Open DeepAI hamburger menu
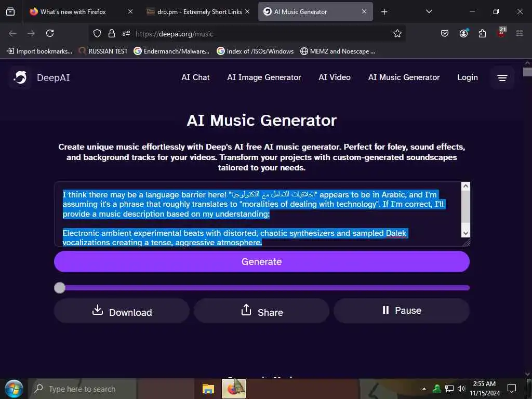This screenshot has width=532, height=399. tap(502, 78)
